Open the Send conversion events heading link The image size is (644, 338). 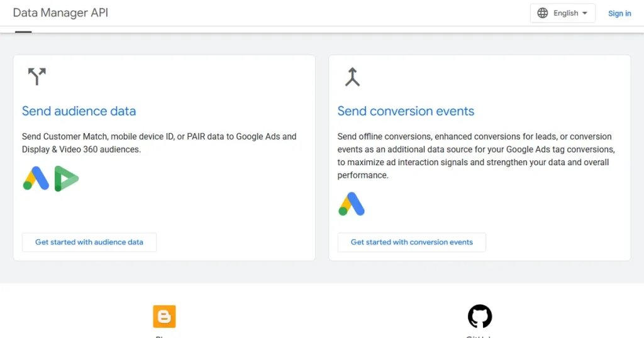(x=406, y=111)
